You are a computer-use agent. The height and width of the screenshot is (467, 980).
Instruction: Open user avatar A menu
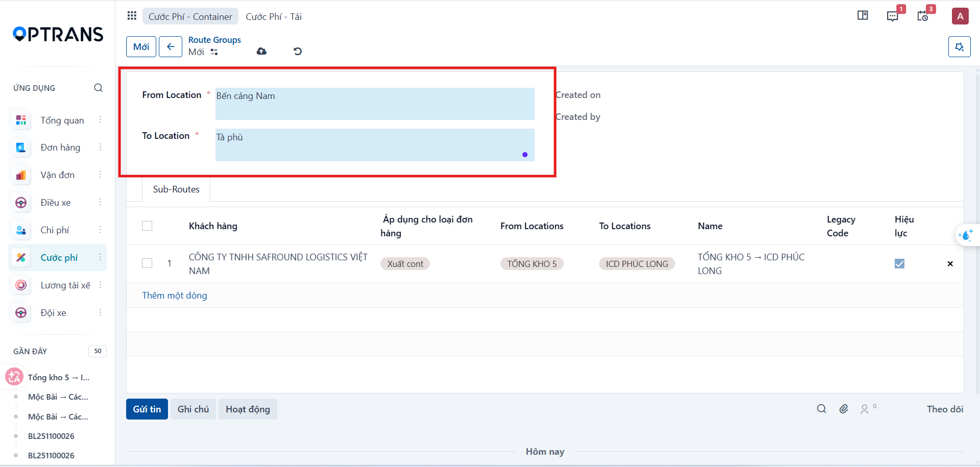[960, 16]
